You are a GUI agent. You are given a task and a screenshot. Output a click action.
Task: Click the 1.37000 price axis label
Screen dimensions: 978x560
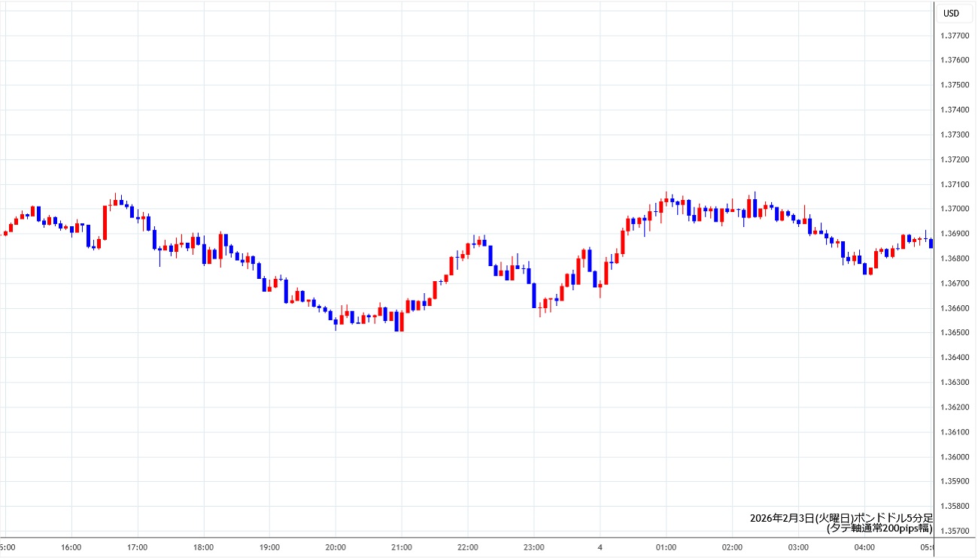[954, 209]
